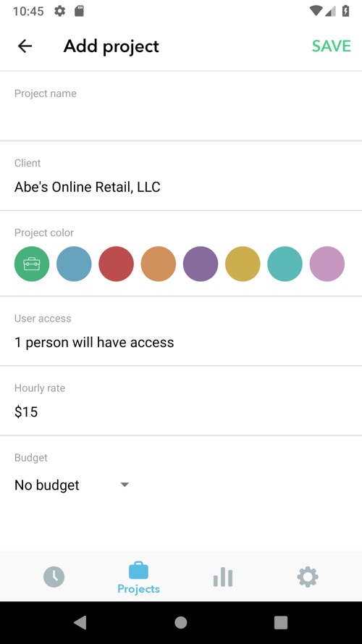
Task: Choose the pink project color
Action: click(327, 264)
